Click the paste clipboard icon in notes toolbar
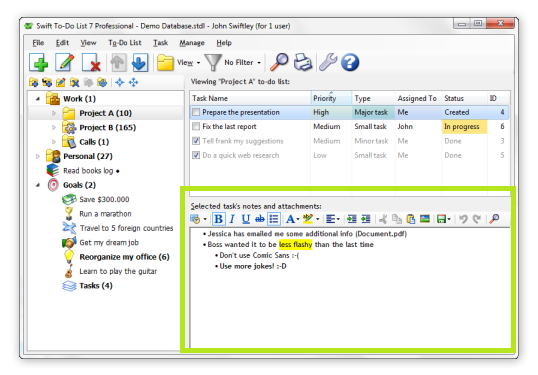 [411, 219]
